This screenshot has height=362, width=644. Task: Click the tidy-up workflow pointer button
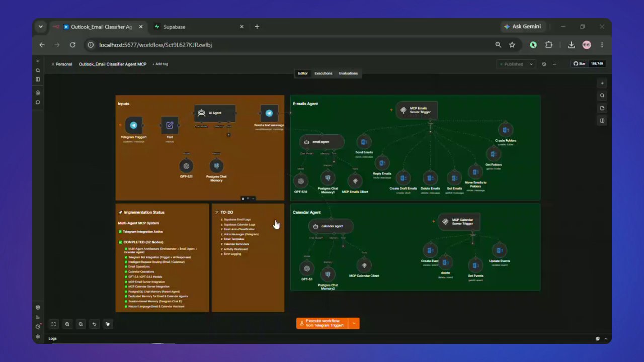coord(108,324)
